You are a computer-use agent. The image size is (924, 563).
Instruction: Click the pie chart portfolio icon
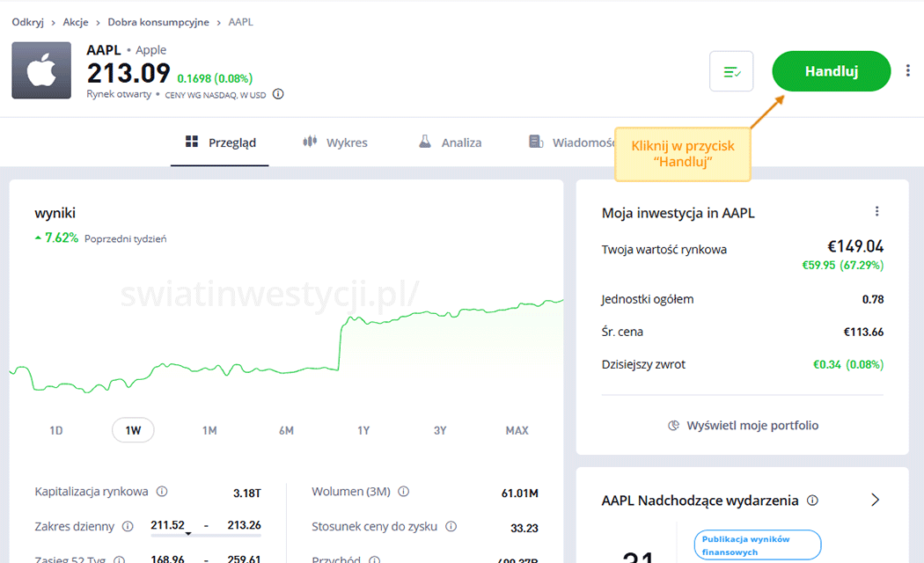(673, 425)
